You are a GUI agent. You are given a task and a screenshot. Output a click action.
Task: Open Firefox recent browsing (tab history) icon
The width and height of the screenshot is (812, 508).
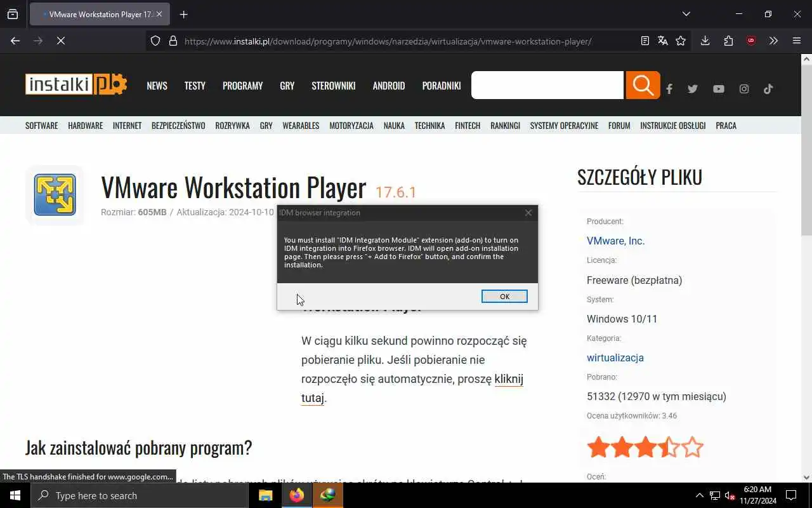pos(13,14)
